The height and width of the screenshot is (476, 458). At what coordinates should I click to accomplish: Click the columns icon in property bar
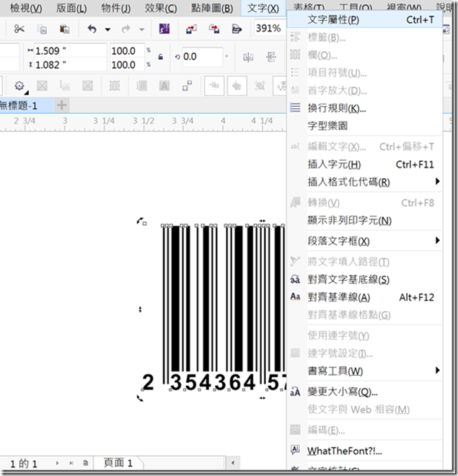tap(115, 86)
